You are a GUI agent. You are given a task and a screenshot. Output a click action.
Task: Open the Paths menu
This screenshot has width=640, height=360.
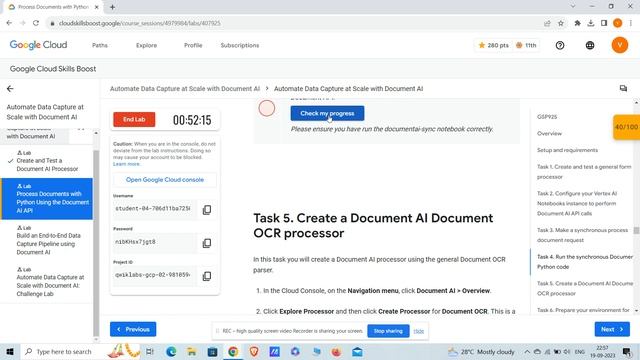coord(100,45)
